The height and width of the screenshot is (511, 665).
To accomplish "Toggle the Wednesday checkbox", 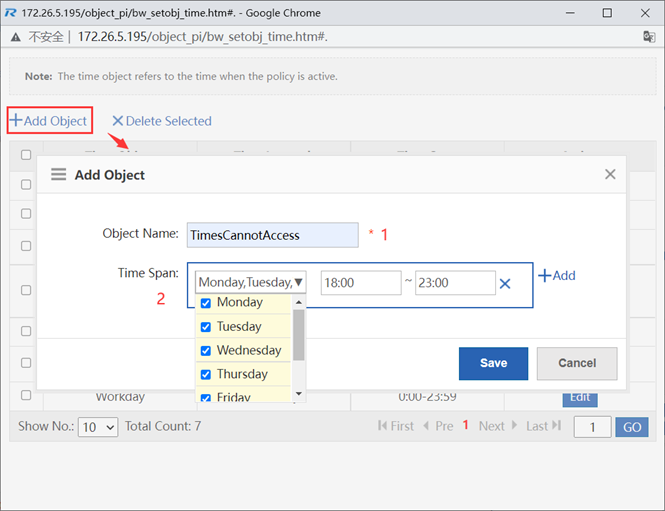I will click(206, 351).
